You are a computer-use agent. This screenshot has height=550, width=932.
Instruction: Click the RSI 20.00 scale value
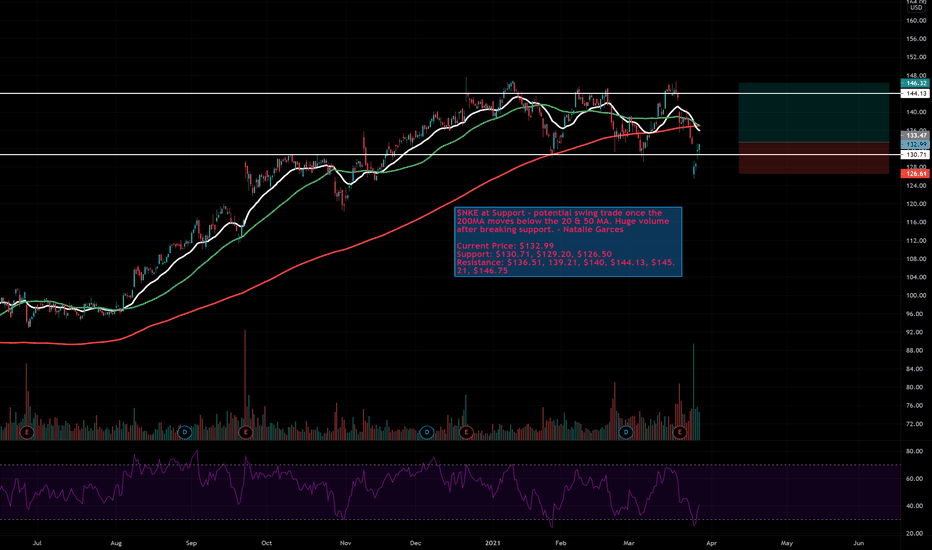click(x=914, y=533)
